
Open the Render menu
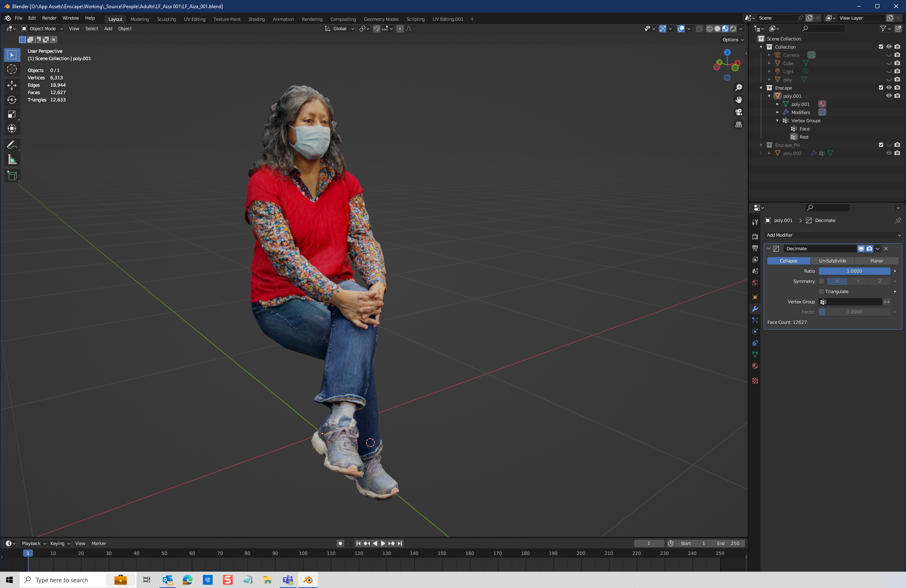(x=49, y=18)
